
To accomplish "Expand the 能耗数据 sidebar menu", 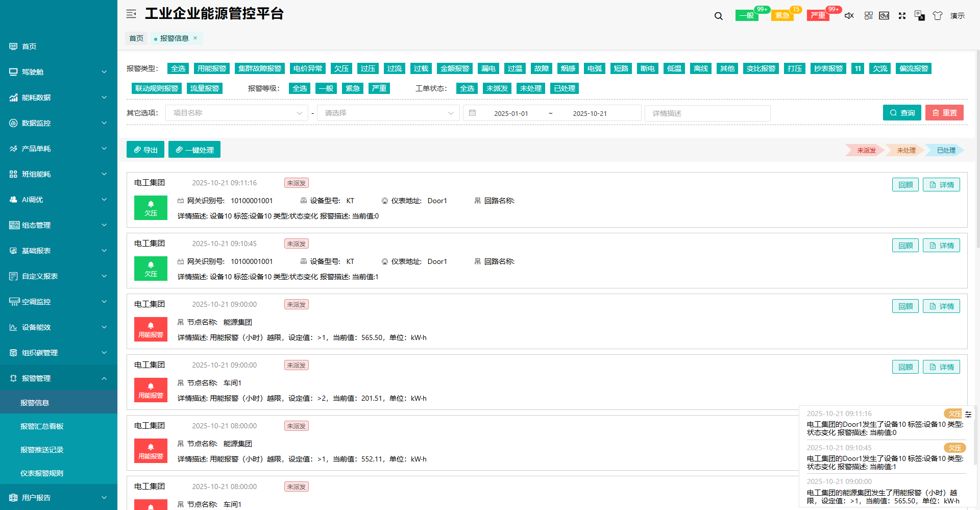I will point(59,98).
